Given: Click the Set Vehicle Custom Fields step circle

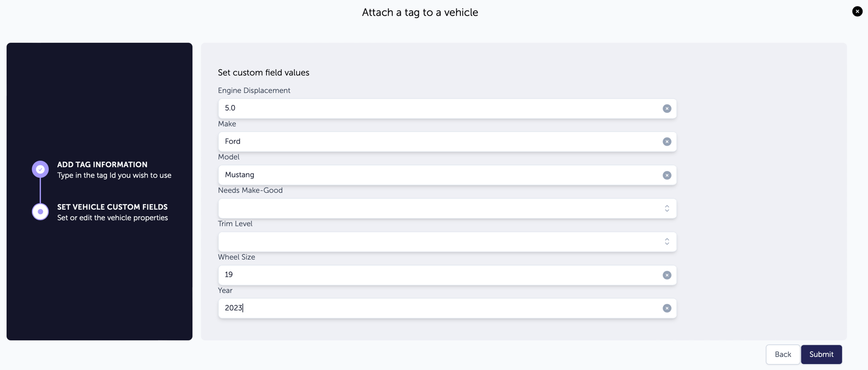Looking at the screenshot, I should [x=40, y=211].
